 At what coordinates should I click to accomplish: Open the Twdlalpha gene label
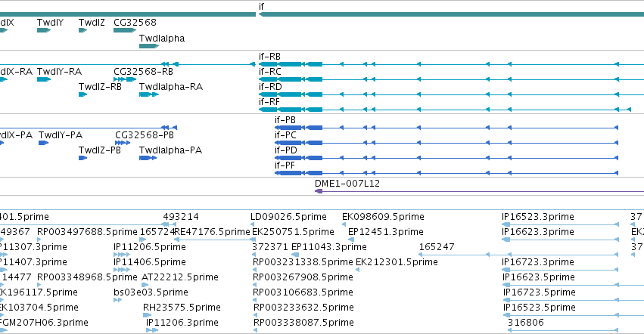click(162, 39)
